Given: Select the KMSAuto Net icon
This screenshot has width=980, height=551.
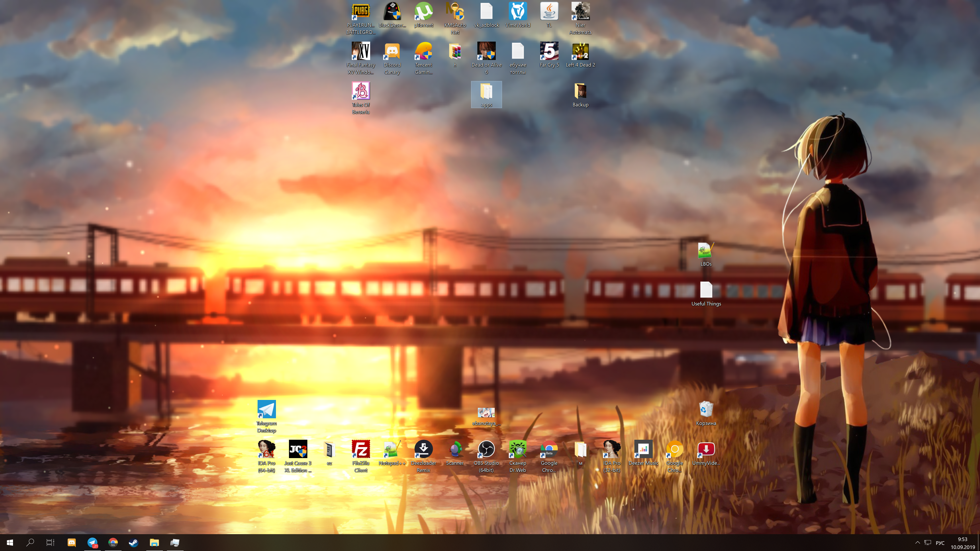Looking at the screenshot, I should 455,18.
